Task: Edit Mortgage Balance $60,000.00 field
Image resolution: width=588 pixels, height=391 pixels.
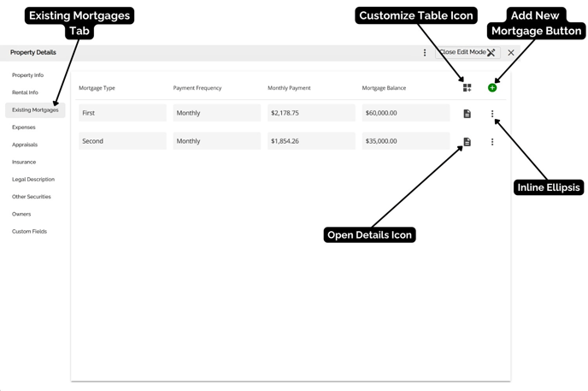Action: click(406, 113)
